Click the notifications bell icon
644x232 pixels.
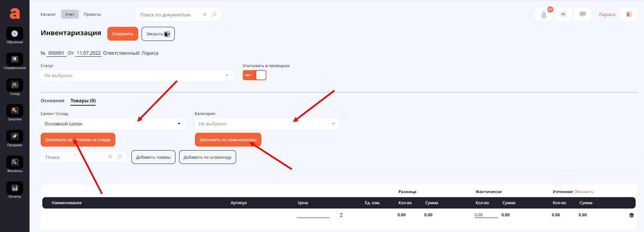coord(544,14)
